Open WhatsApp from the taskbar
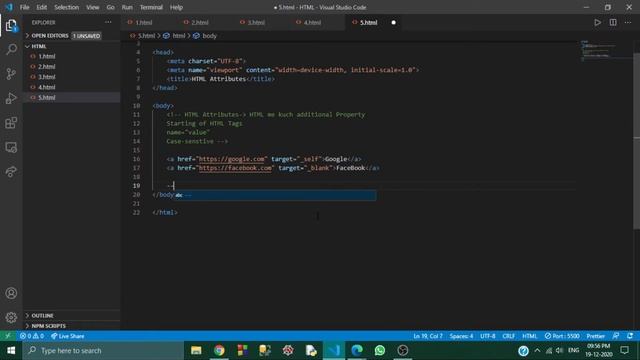 [x=380, y=350]
